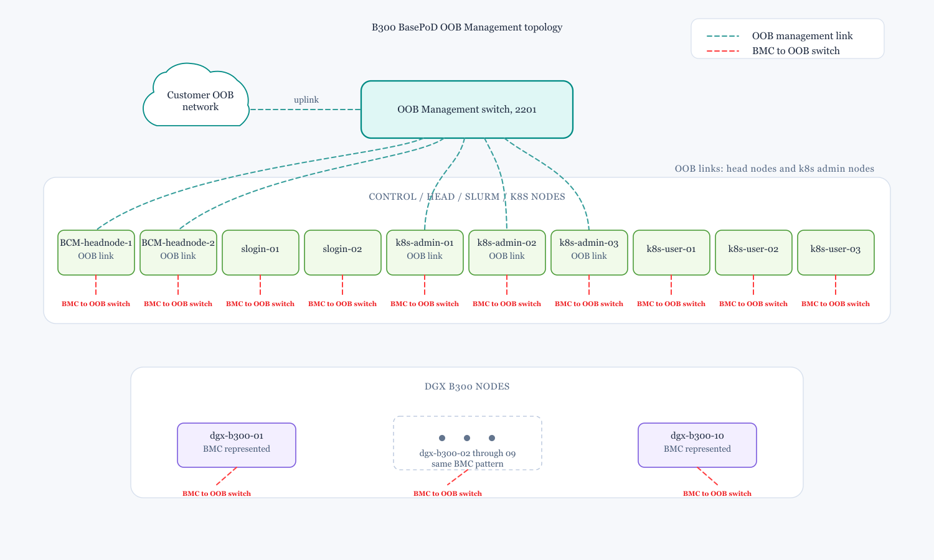The height and width of the screenshot is (560, 934).
Task: Select the BCM-headnode-2 node
Action: 178,253
